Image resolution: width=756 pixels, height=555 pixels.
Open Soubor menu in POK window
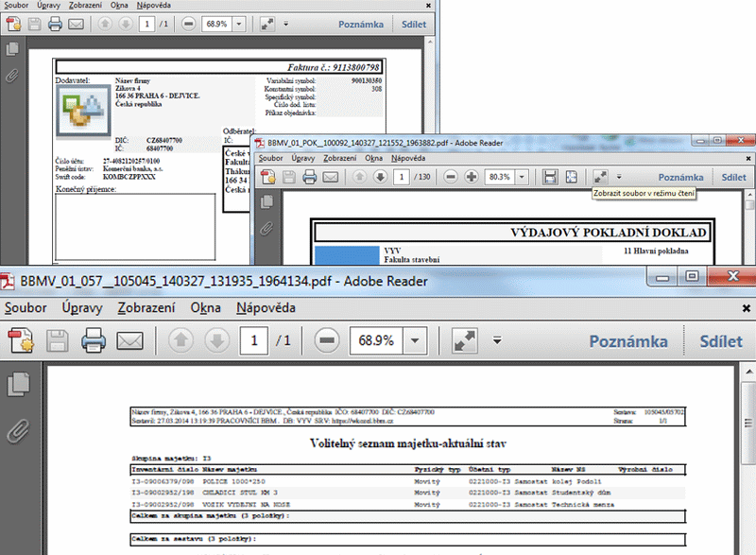click(270, 158)
